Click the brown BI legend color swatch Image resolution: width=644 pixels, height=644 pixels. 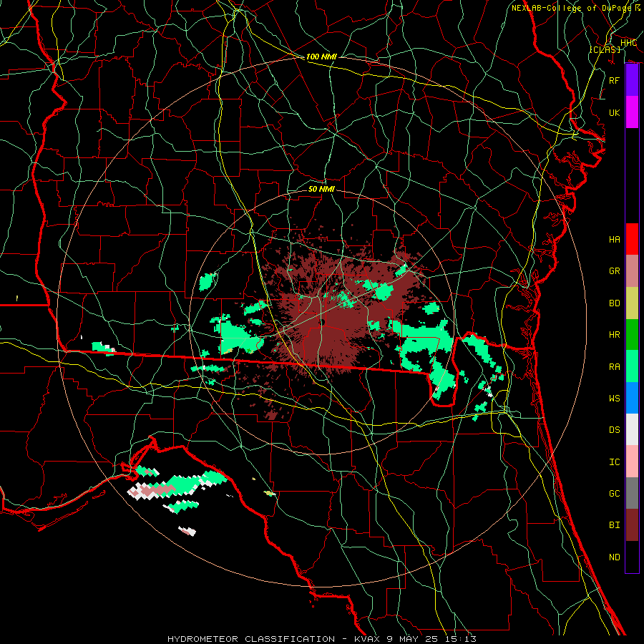[632, 525]
